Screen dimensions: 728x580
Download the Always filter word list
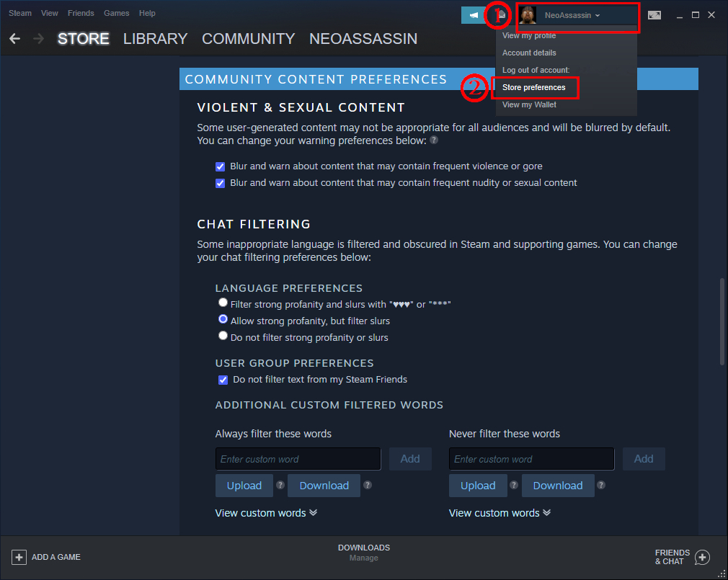click(x=324, y=486)
